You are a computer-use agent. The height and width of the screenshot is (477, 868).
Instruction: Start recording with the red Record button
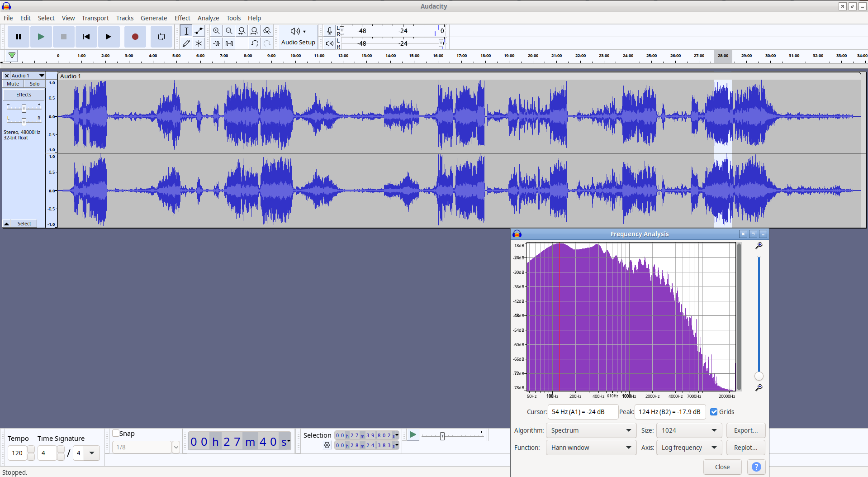[x=135, y=37]
